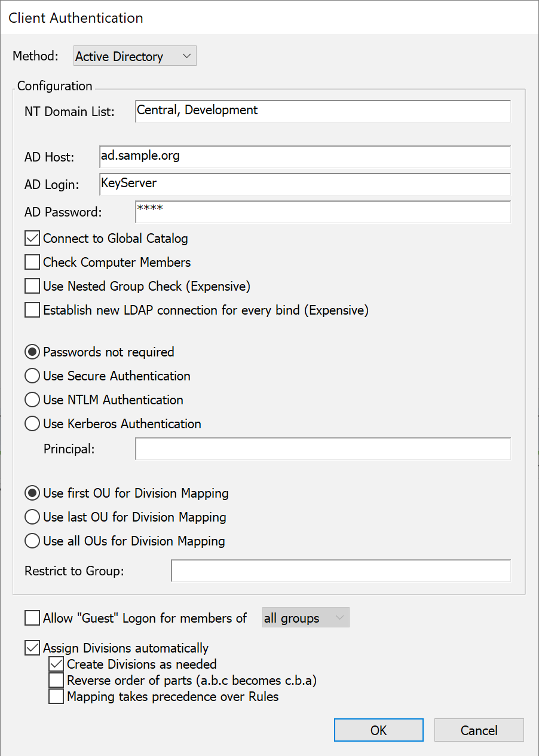Click the AD Password field

(323, 212)
